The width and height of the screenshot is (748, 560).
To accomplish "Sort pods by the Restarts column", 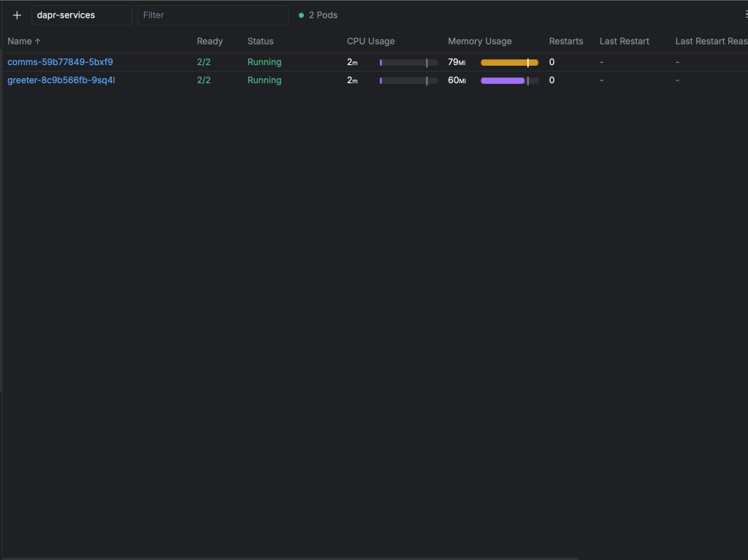I will (x=565, y=41).
